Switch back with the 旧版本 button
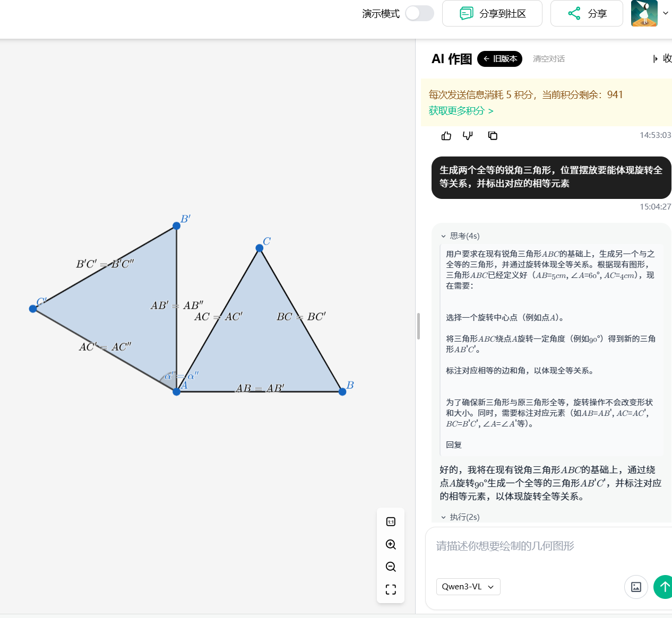672x618 pixels. pos(499,59)
